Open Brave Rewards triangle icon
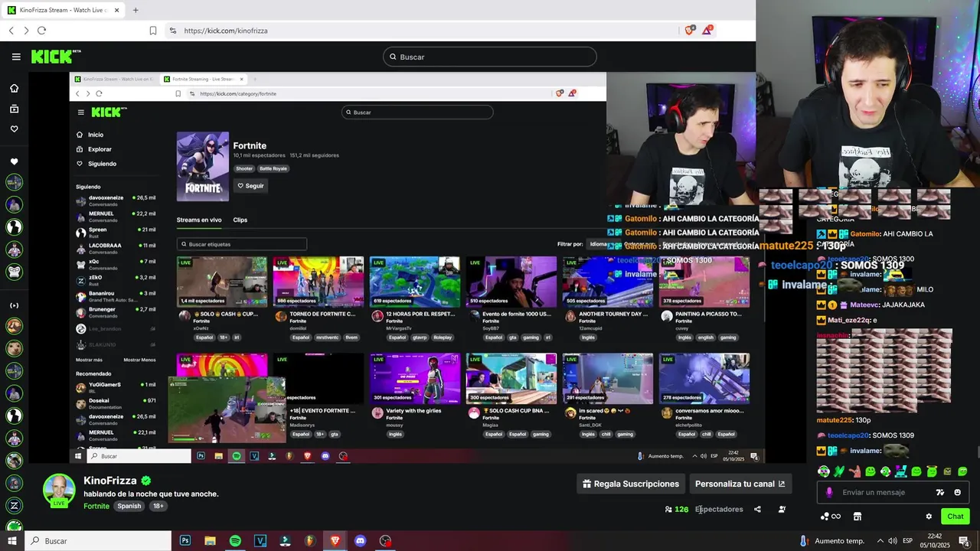This screenshot has width=980, height=551. tap(708, 30)
